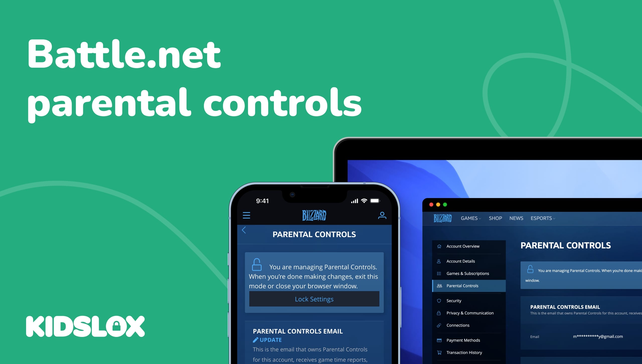Toggle the Payment Methods card icon
This screenshot has height=364, width=642.
coord(439,339)
